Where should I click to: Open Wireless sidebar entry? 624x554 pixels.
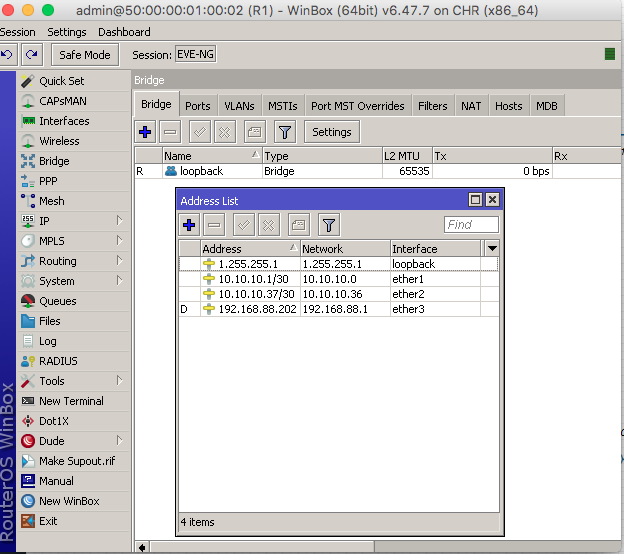click(x=74, y=141)
